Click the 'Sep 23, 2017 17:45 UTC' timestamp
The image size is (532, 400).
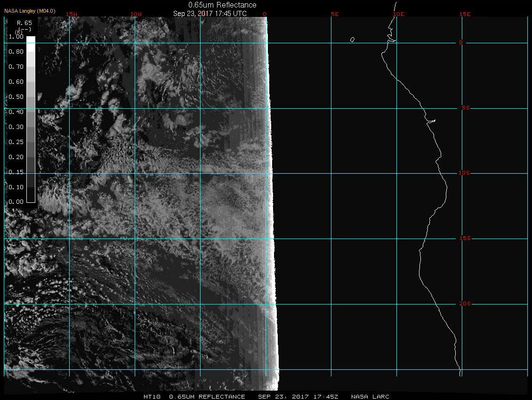(210, 14)
